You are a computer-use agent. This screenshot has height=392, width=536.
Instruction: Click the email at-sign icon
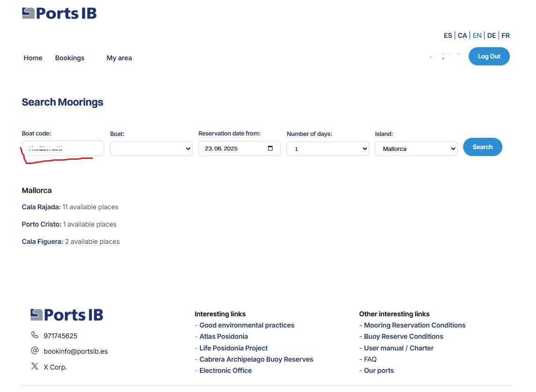(x=35, y=350)
